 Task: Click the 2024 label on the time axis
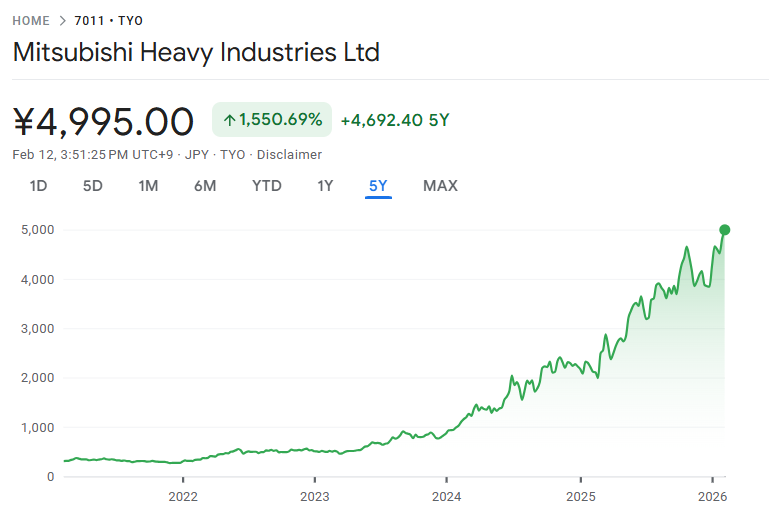click(x=447, y=496)
